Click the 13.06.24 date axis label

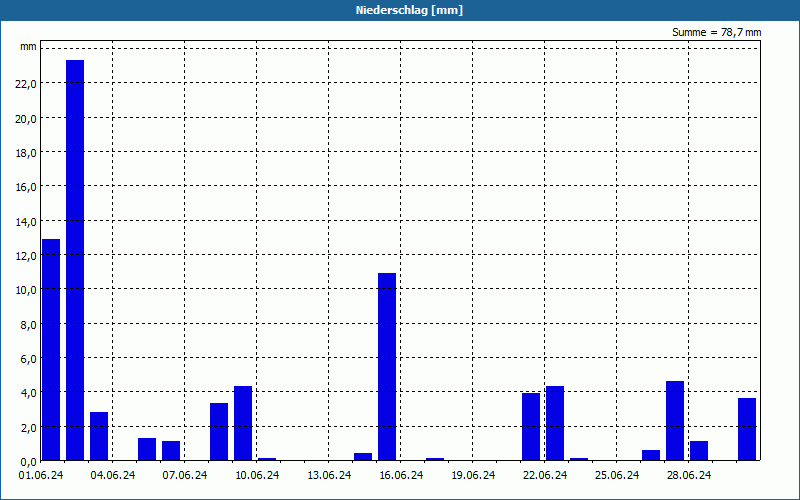(329, 476)
